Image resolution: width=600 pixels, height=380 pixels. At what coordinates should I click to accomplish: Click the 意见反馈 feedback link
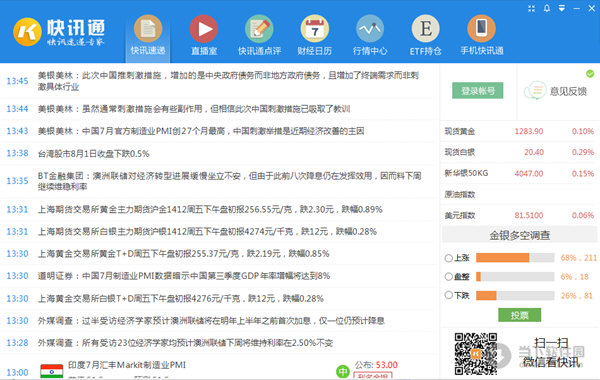click(x=568, y=91)
